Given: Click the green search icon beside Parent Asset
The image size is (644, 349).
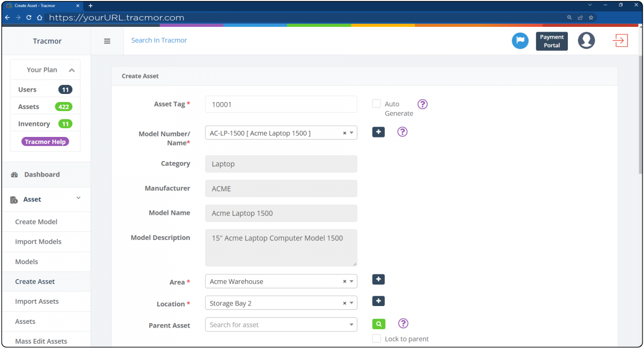Looking at the screenshot, I should pos(378,324).
